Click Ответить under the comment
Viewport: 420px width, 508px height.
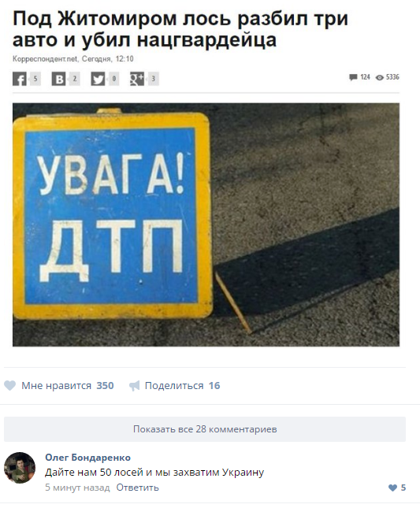coord(137,488)
